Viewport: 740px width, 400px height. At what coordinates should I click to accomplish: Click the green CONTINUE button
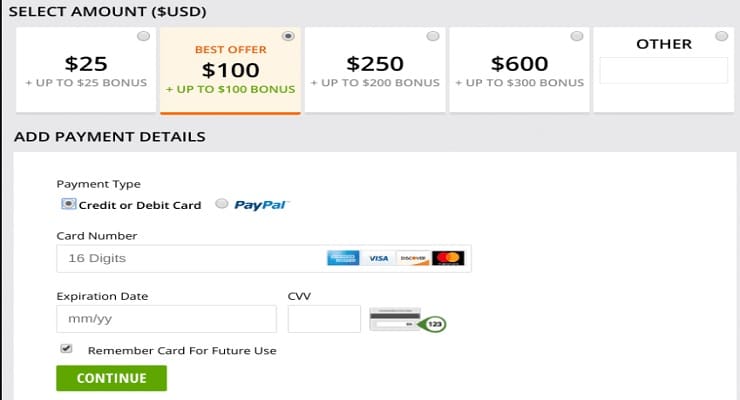(x=111, y=378)
